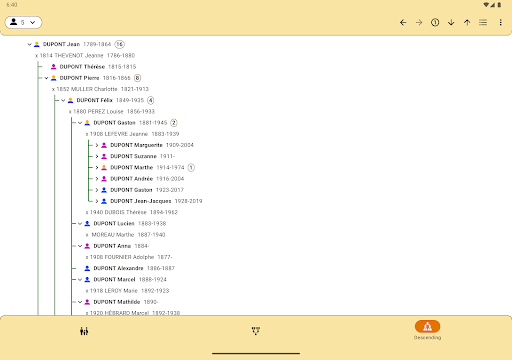
Task: Select spouse row THEVENOT Jeanne 1786-1880
Action: [x=85, y=56]
